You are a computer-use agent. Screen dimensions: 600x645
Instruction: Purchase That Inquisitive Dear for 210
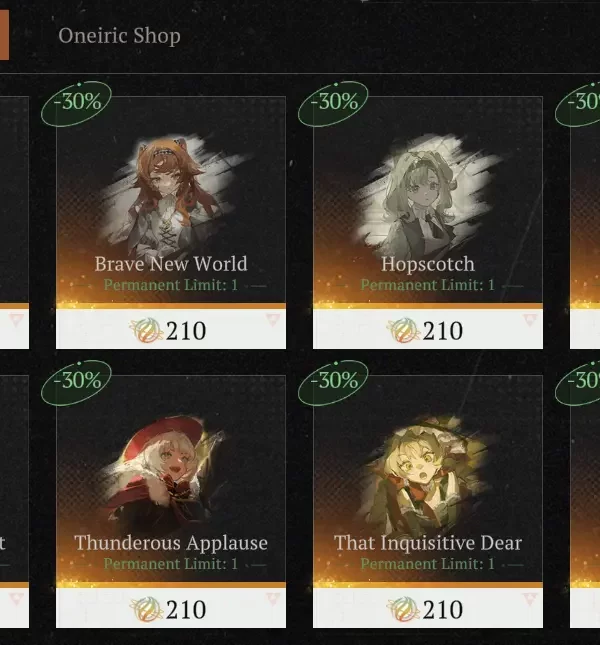[428, 608]
